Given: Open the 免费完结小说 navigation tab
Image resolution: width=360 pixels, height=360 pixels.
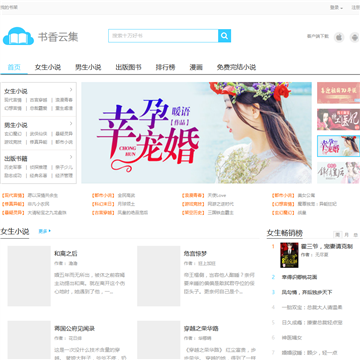Looking at the screenshot, I should tap(236, 67).
